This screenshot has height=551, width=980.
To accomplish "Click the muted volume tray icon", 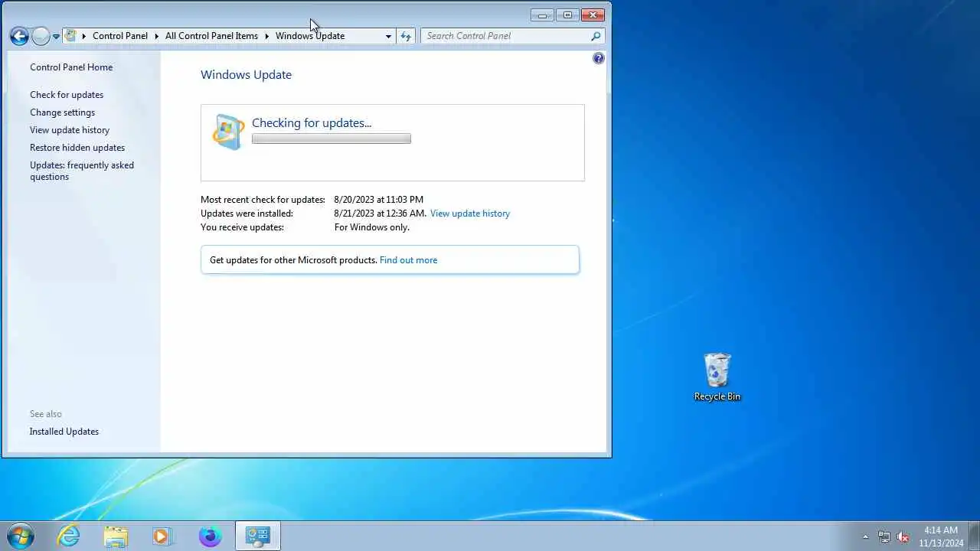I will 903,536.
